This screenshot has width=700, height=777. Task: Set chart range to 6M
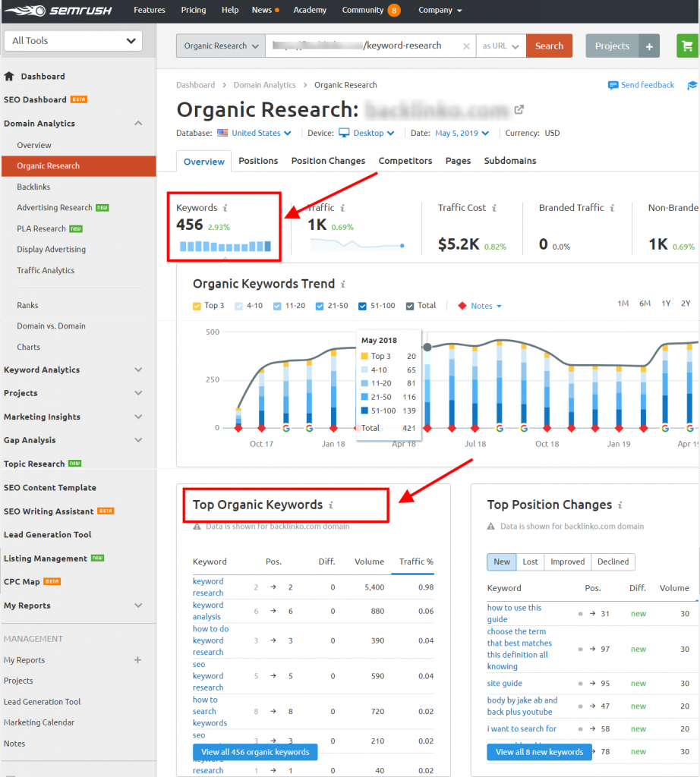coord(645,304)
